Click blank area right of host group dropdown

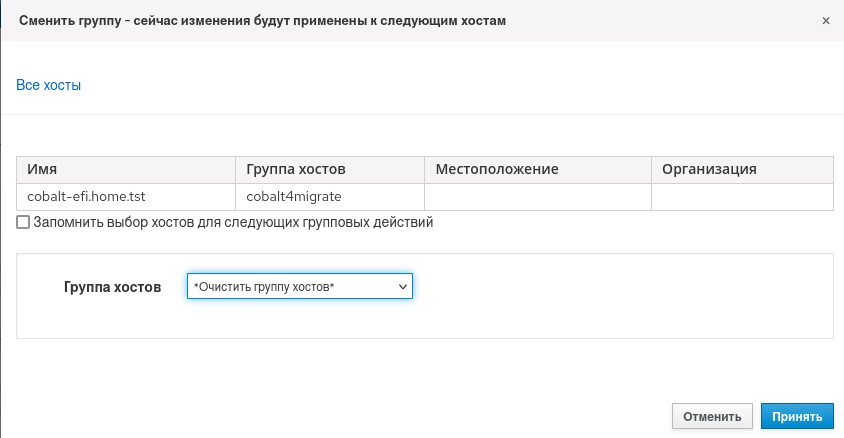coord(620,287)
